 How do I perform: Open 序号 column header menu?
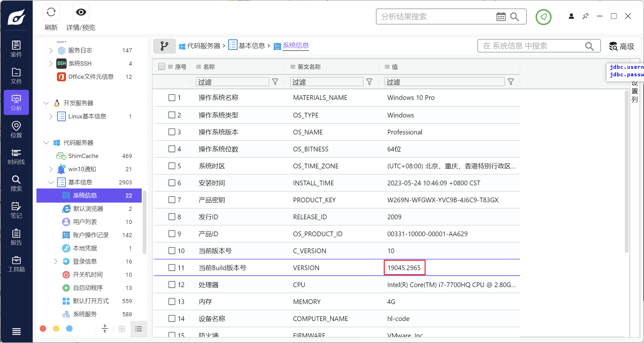170,67
